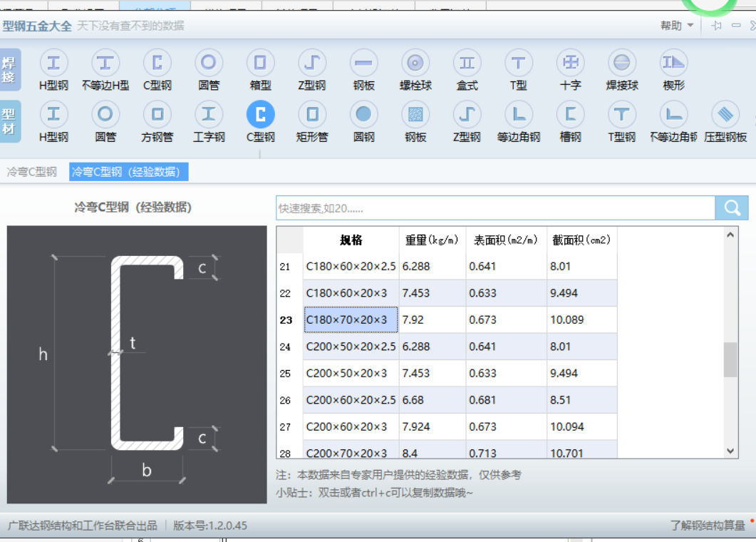Viewport: 756px width, 542px height.
Task: Open the 帮助 dropdown menu
Action: point(676,26)
